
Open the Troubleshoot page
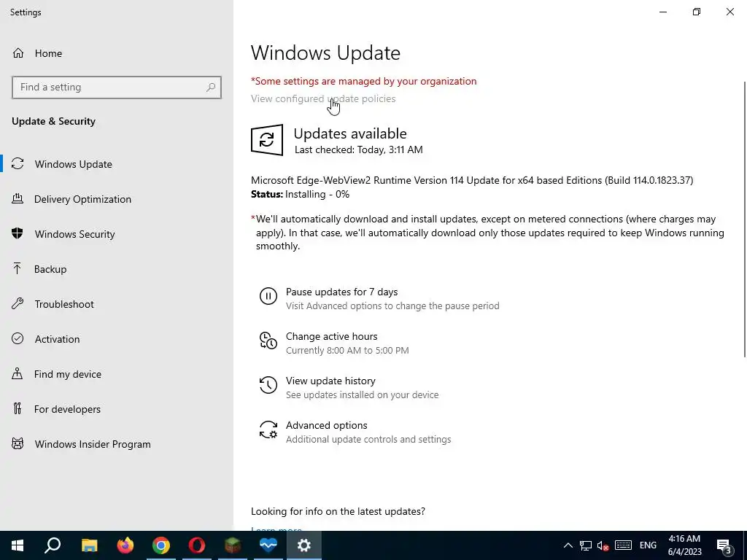click(117, 304)
